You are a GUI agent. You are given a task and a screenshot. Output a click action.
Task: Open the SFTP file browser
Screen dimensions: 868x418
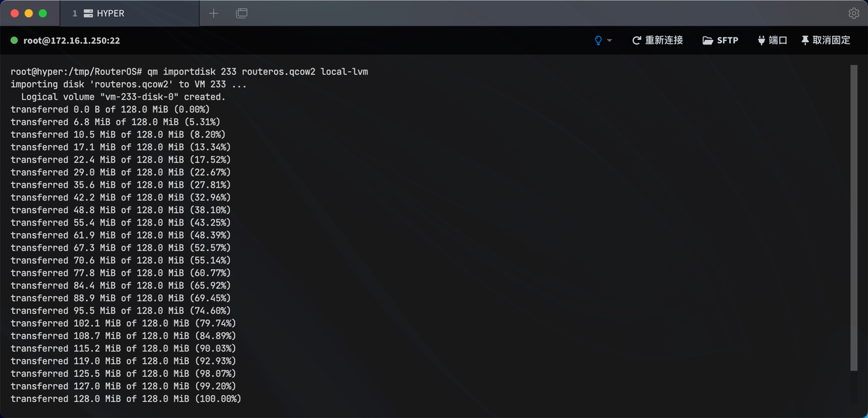(x=720, y=41)
